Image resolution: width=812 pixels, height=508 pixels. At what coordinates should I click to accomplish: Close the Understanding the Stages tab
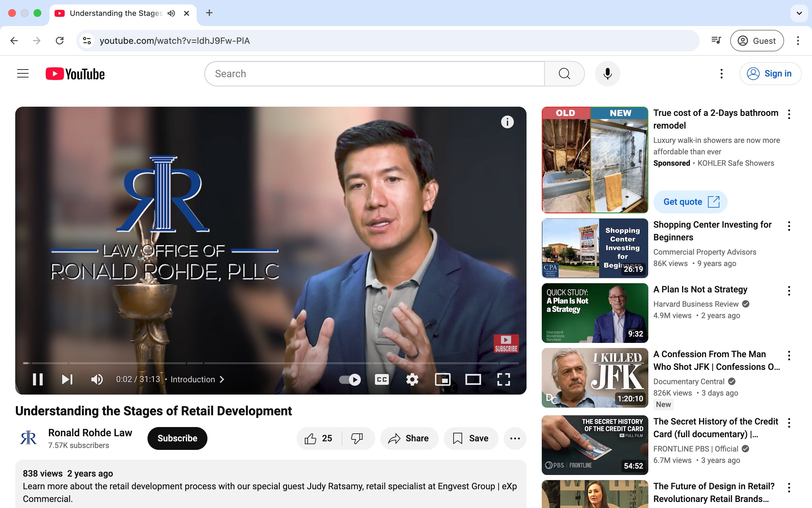tap(187, 13)
